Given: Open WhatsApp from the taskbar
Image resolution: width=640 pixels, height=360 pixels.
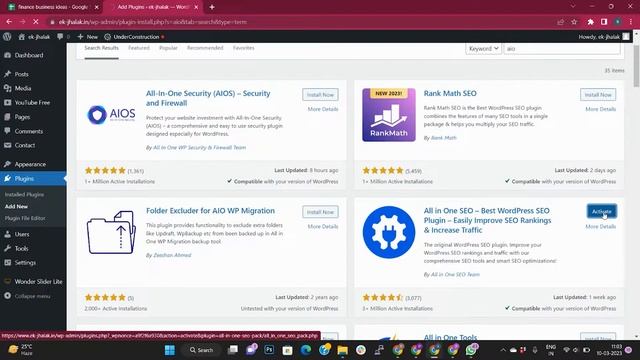Looking at the screenshot, I should coord(471,350).
